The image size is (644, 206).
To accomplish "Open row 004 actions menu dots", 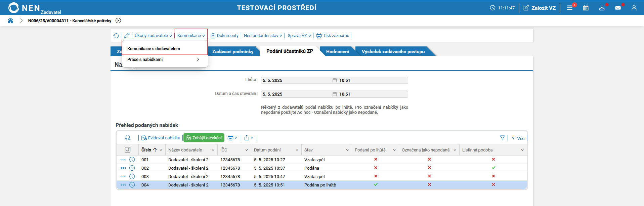I will (x=123, y=185).
